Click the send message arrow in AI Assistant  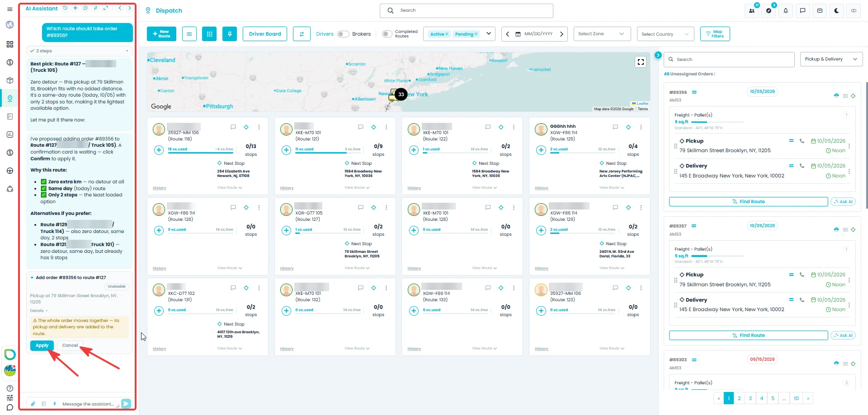(126, 404)
